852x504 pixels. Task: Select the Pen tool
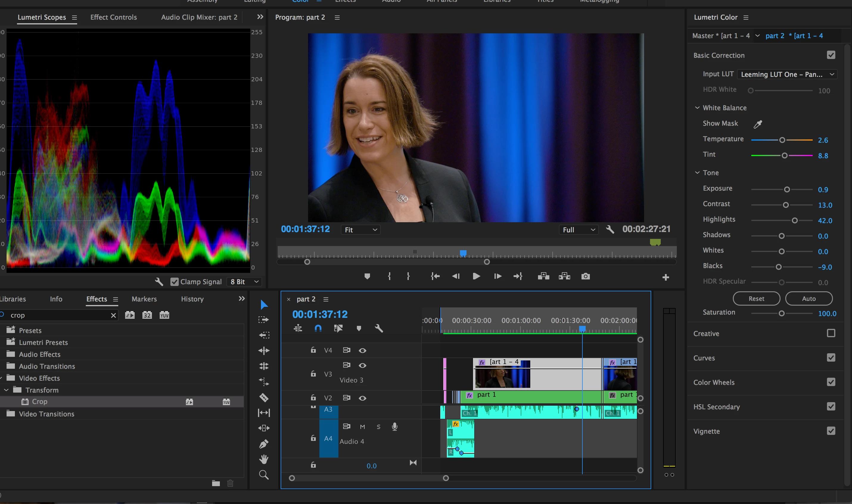(264, 444)
